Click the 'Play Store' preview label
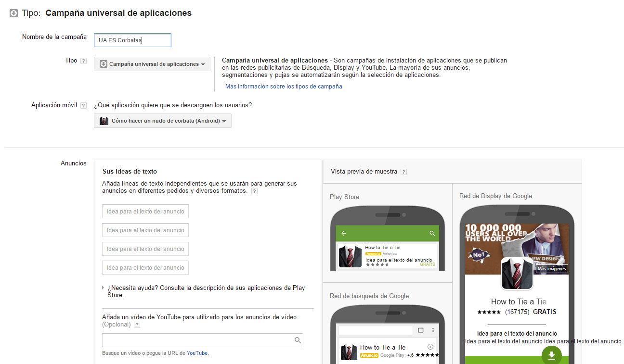Image resolution: width=624 pixels, height=364 pixels. pyautogui.click(x=345, y=197)
